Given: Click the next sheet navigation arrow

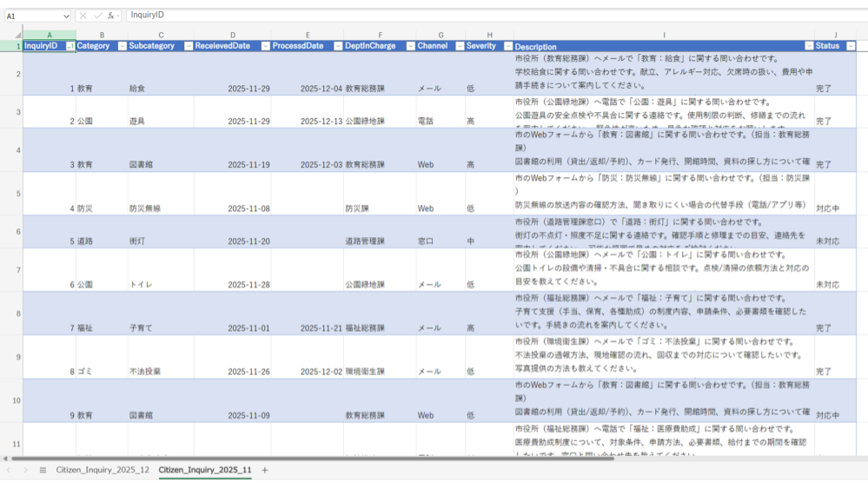Looking at the screenshot, I should click(25, 470).
